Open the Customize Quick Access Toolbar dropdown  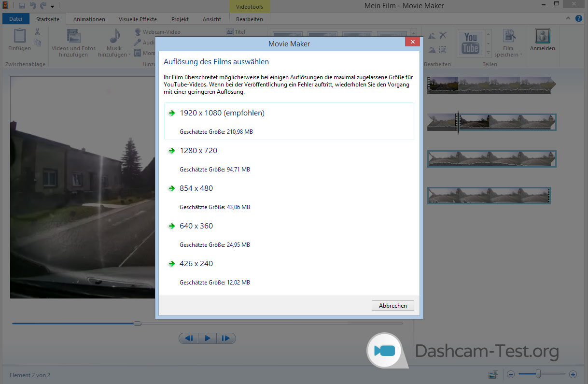pyautogui.click(x=52, y=6)
